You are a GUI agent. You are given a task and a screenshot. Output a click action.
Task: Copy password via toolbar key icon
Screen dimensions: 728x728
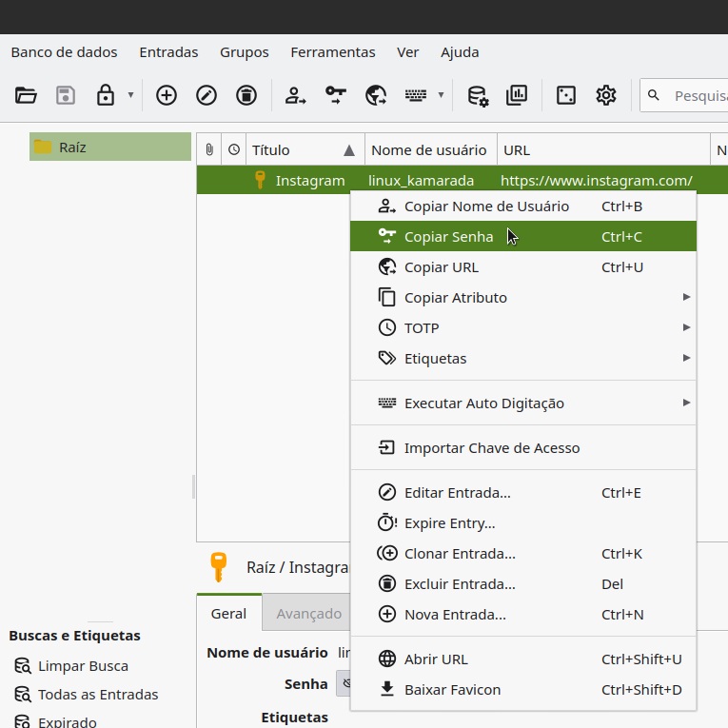pyautogui.click(x=336, y=96)
